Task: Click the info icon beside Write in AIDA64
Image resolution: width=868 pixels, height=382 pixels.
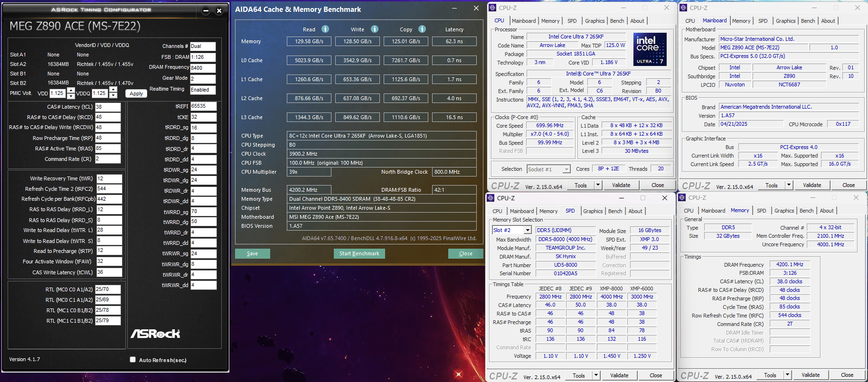Action: (x=375, y=29)
